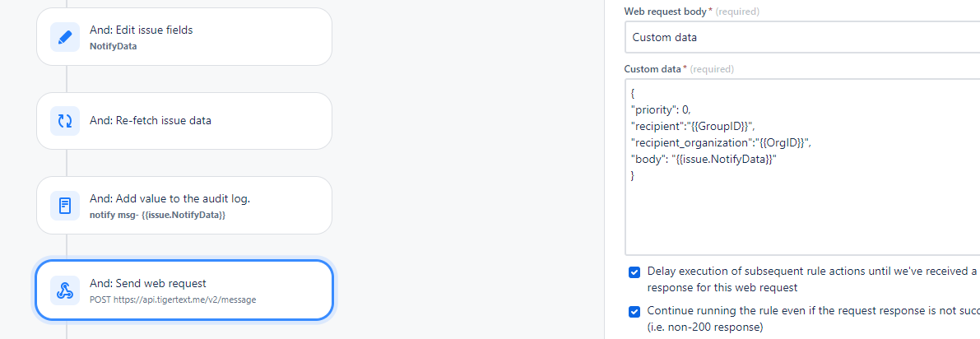Click the pencil icon for Edit issue fields
Image resolution: width=980 pixels, height=339 pixels.
65,37
